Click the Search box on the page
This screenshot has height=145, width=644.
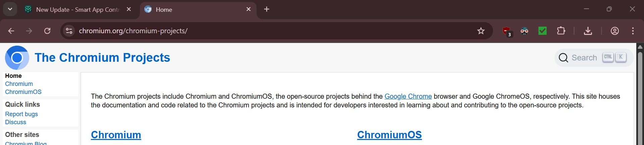[594, 58]
